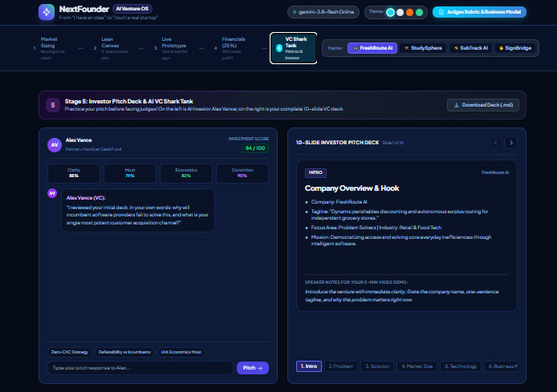Click the graduation cap icon on the StudySphere track
The height and width of the screenshot is (392, 557).
[x=407, y=48]
